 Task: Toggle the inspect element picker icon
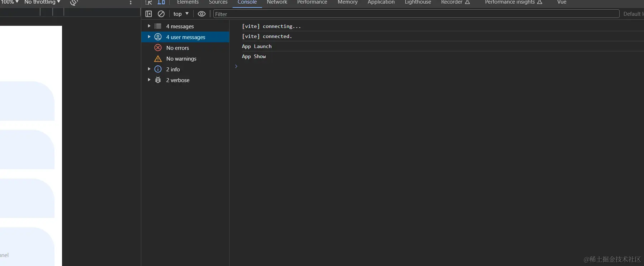click(x=149, y=2)
